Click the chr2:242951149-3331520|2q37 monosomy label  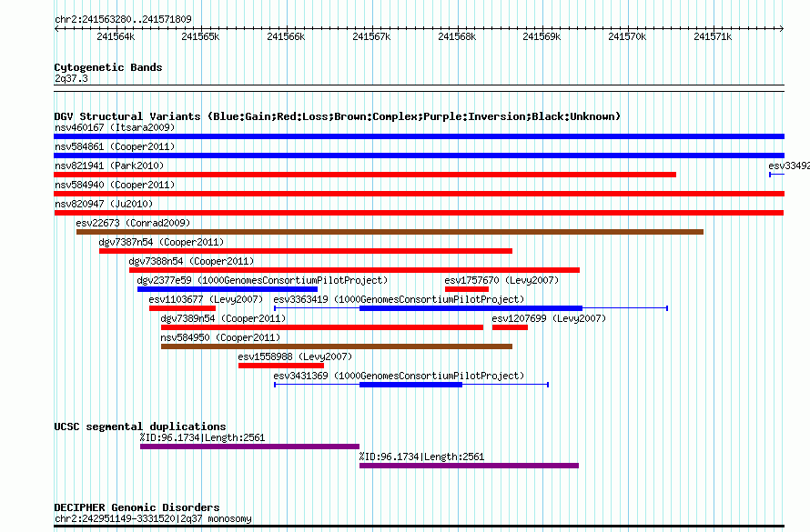click(153, 518)
